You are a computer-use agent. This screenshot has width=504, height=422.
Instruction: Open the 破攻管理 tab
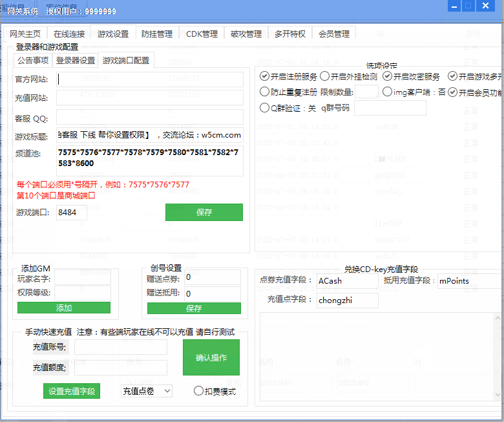click(246, 34)
